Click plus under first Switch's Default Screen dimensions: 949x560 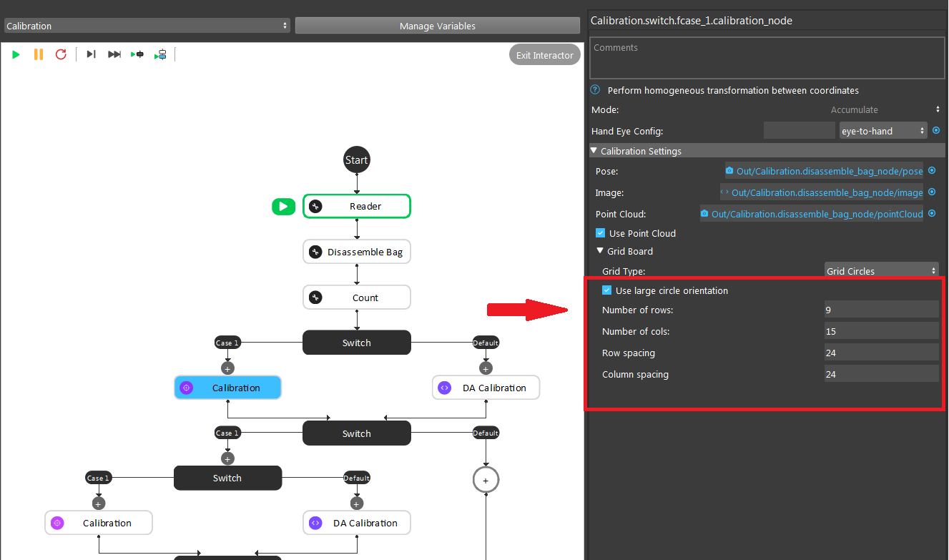pyautogui.click(x=486, y=368)
